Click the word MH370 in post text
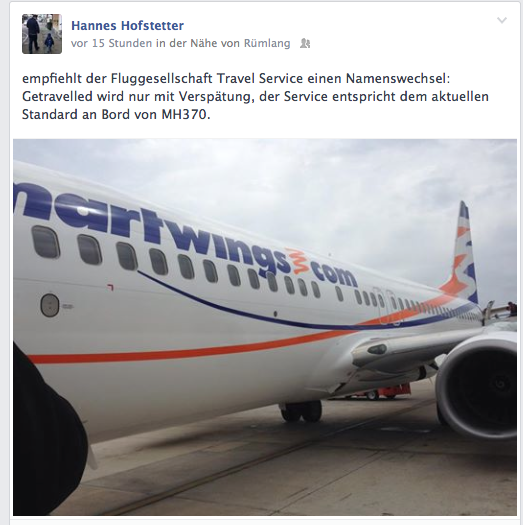Image resolution: width=523 pixels, height=525 pixels. point(186,115)
